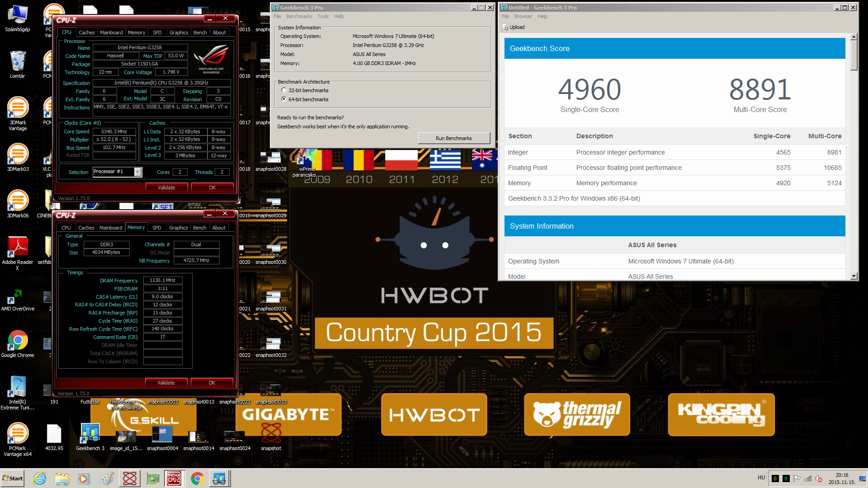Open Help menu in Untitled Geekbench window
Image resolution: width=868 pixels, height=488 pixels.
tap(542, 16)
